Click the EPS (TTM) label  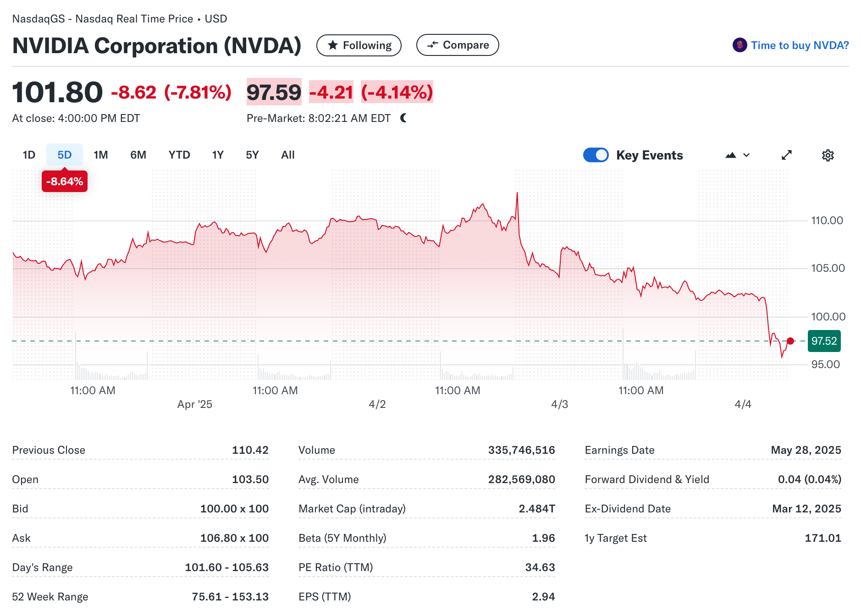tap(325, 597)
